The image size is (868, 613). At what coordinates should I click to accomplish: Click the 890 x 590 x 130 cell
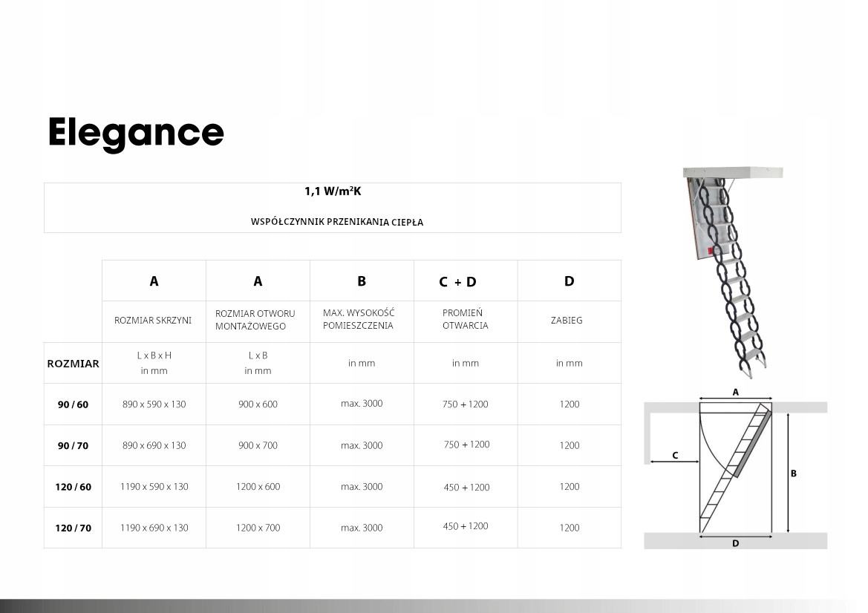click(x=154, y=404)
